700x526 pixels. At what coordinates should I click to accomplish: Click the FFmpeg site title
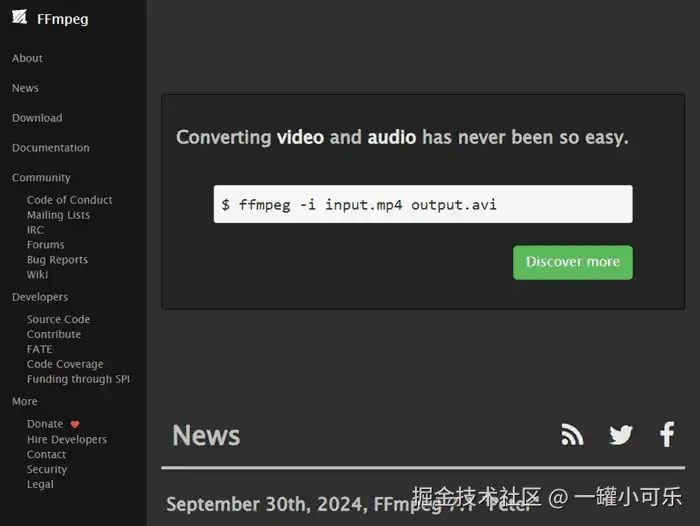click(x=62, y=19)
